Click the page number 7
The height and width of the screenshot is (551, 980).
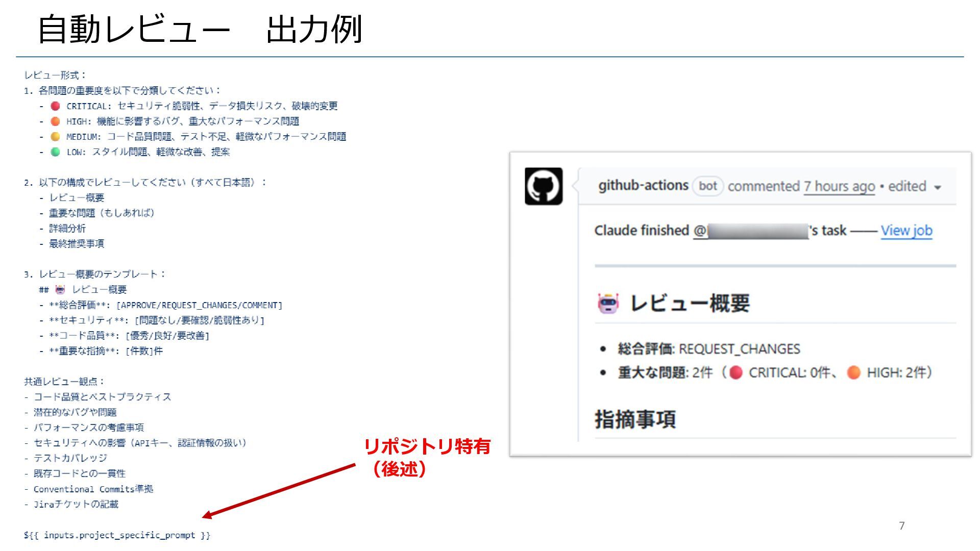[x=901, y=526]
